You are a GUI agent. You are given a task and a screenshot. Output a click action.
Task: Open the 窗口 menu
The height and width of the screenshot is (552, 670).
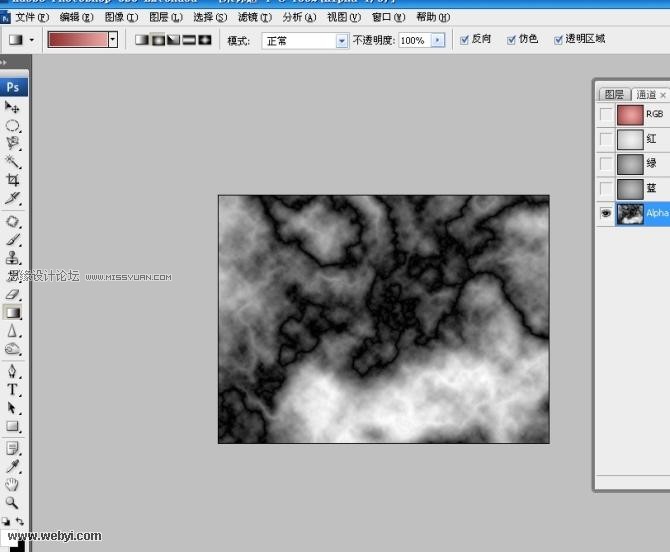tap(388, 17)
